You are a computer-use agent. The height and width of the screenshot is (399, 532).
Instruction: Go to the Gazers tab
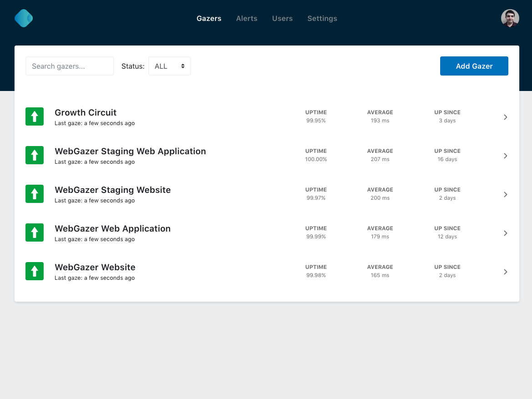[209, 19]
